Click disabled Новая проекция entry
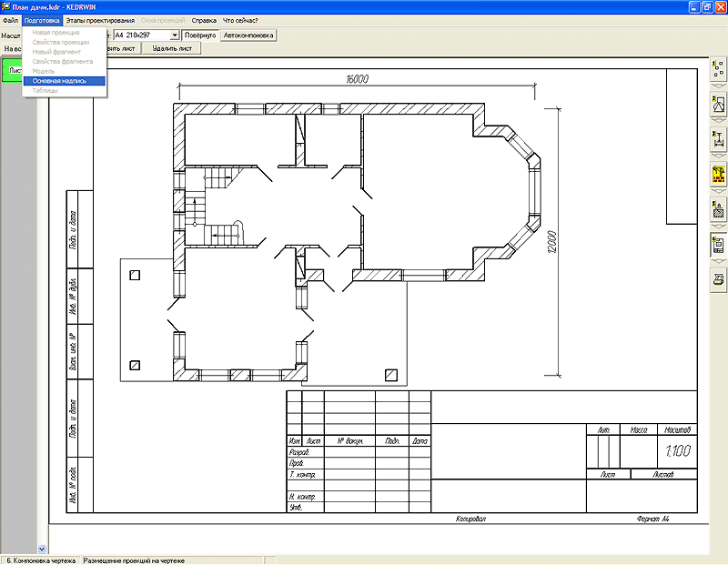Screen dimensions: 728x565 64,33
